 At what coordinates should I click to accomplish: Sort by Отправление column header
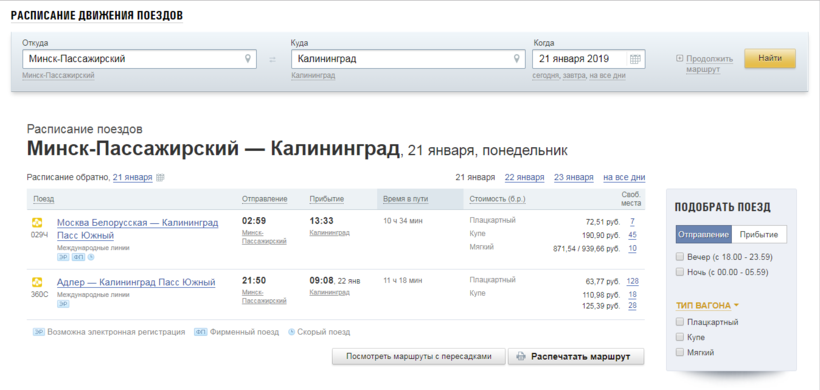[265, 199]
